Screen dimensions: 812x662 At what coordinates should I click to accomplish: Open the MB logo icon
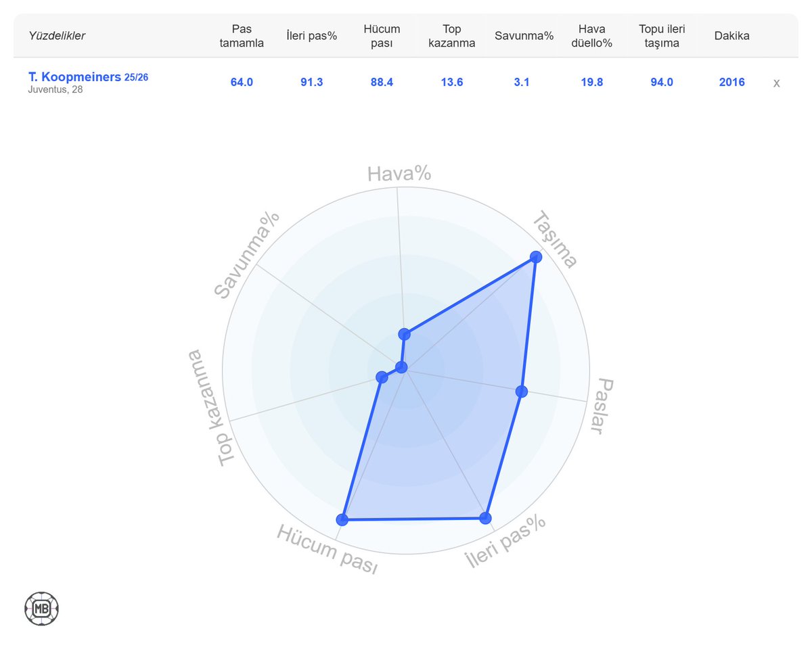point(41,609)
